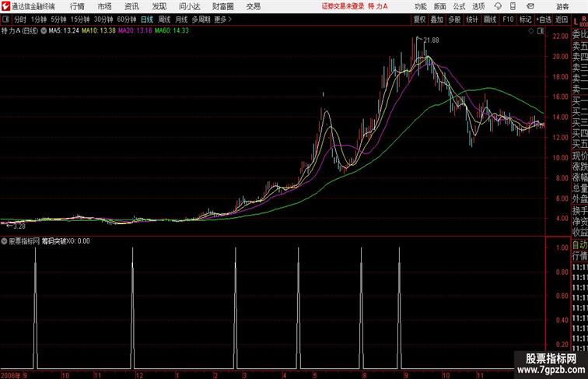Expand the round arrow beside 特力A (日线)
The width and height of the screenshot is (588, 379).
click(x=44, y=31)
